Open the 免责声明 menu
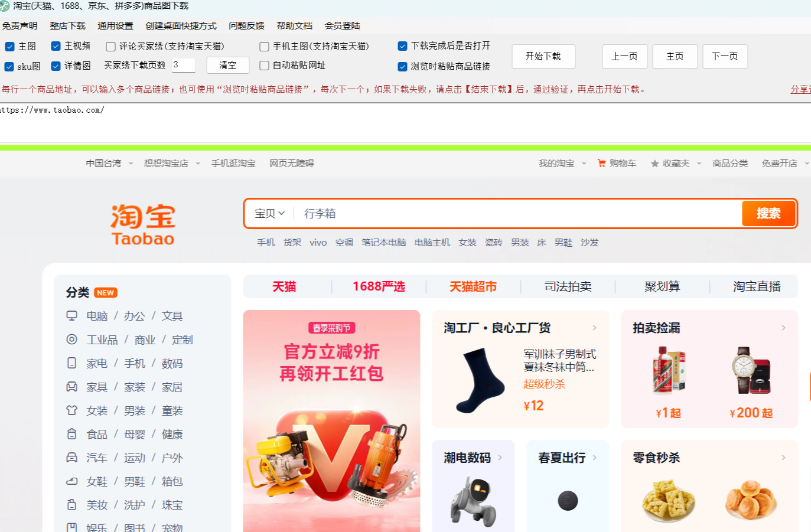 click(x=19, y=26)
